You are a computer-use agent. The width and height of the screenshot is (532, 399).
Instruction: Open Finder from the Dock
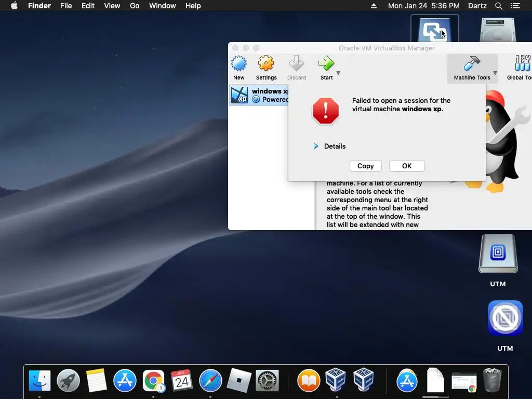pos(39,380)
